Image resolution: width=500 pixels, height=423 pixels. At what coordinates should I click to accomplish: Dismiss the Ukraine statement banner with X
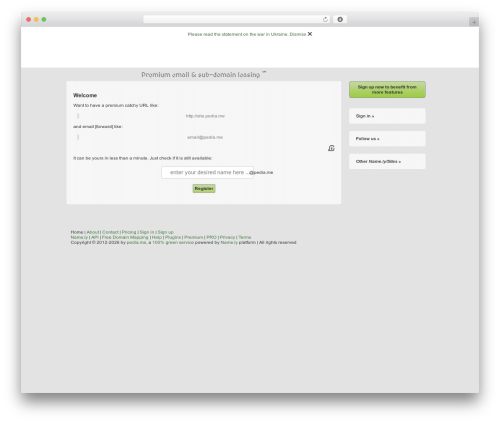(310, 34)
